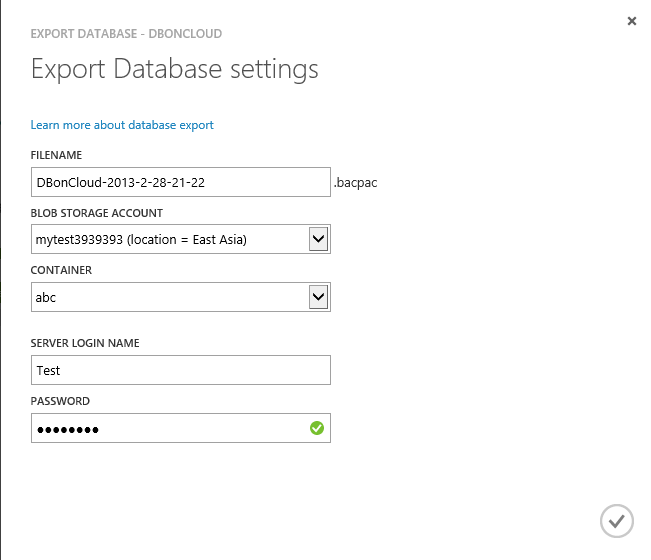The height and width of the screenshot is (560, 651).
Task: Click the PASSWORD field label
Action: click(60, 401)
